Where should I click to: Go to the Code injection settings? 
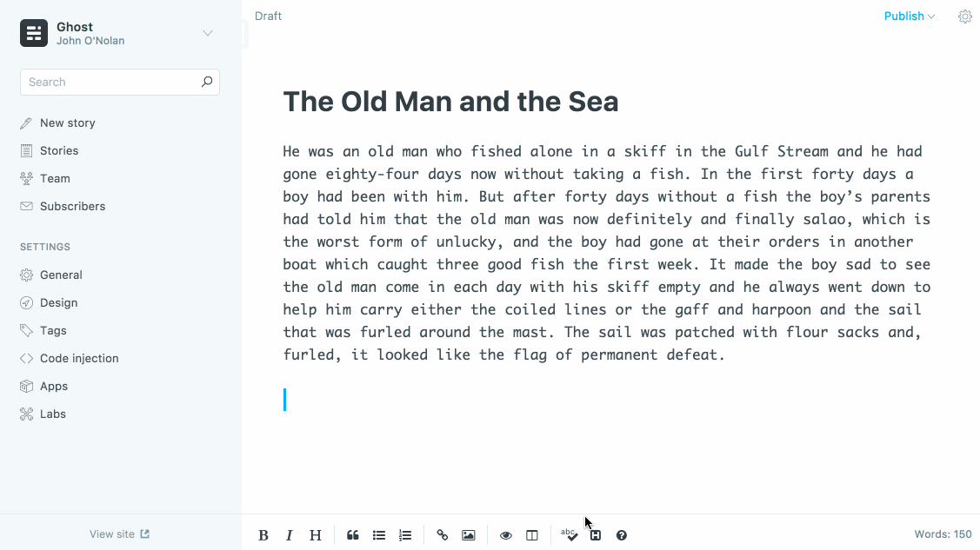pyautogui.click(x=79, y=358)
